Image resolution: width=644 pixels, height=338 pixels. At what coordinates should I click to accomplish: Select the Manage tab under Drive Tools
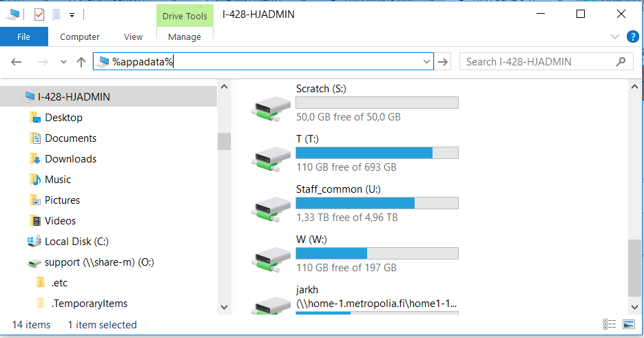(x=185, y=36)
